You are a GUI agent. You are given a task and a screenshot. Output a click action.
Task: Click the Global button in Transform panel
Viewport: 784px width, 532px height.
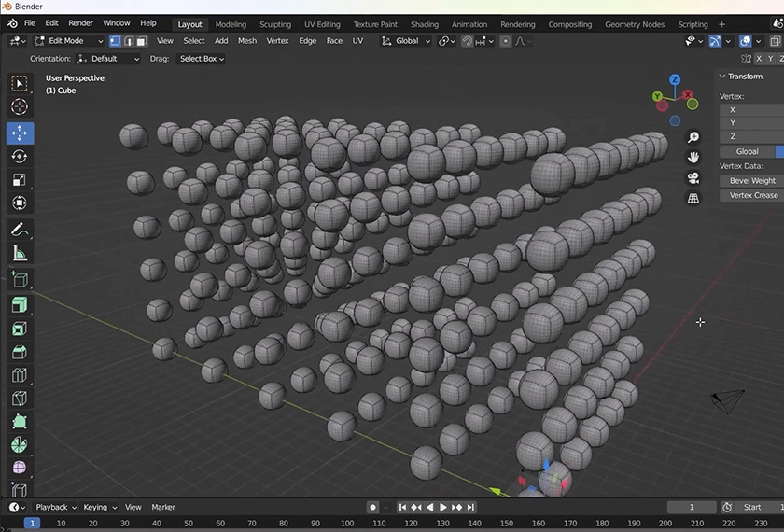click(x=749, y=151)
